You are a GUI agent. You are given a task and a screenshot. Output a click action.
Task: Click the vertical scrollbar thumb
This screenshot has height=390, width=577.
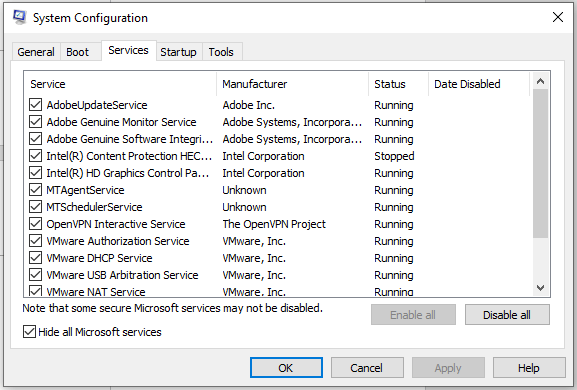click(x=540, y=163)
